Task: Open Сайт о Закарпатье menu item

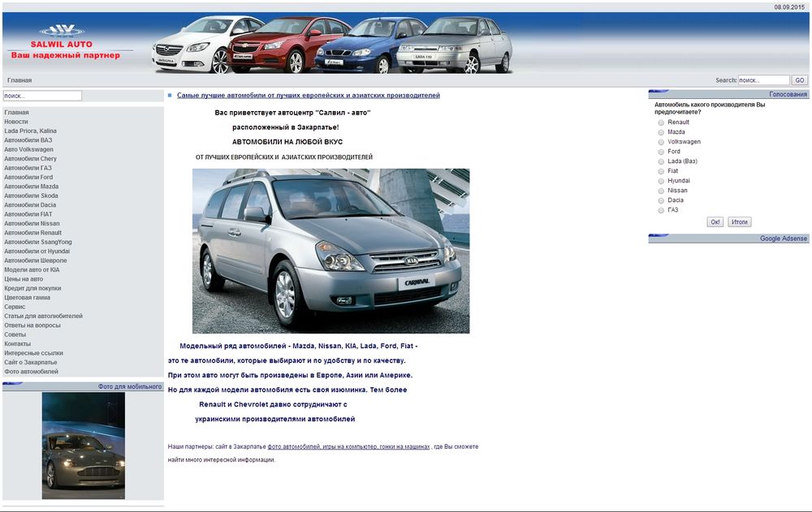Action: coord(31,363)
